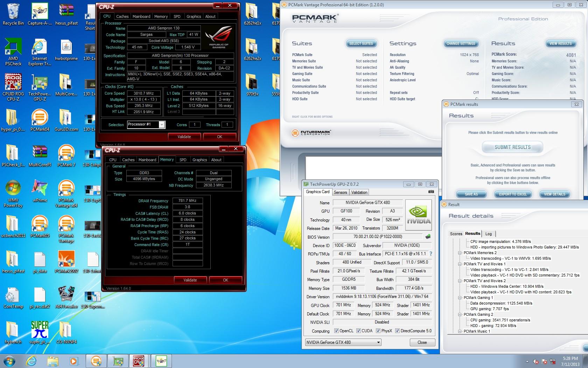Toggle the PhysX checkbox in GPU-Z
Viewport: 588px width, 368px height.
coord(378,330)
